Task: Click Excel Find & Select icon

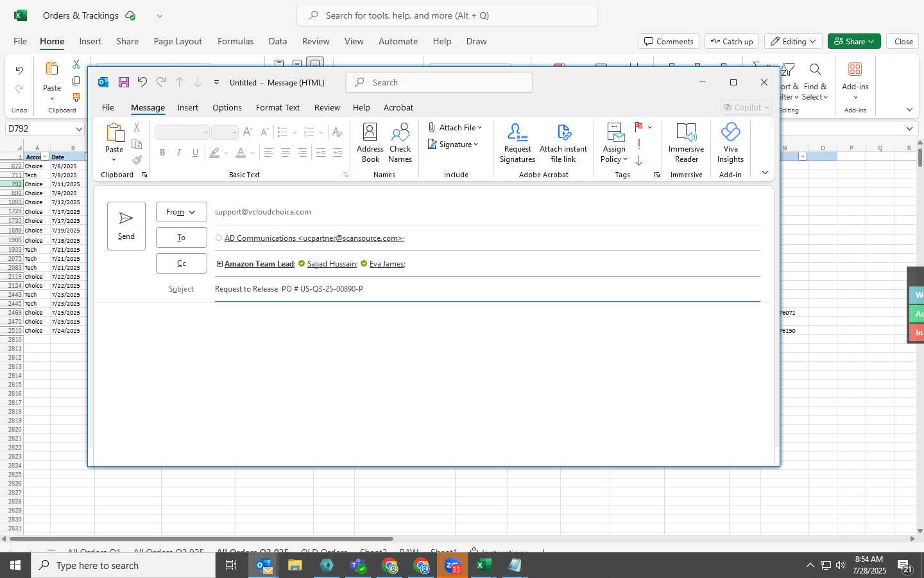Action: [x=815, y=69]
